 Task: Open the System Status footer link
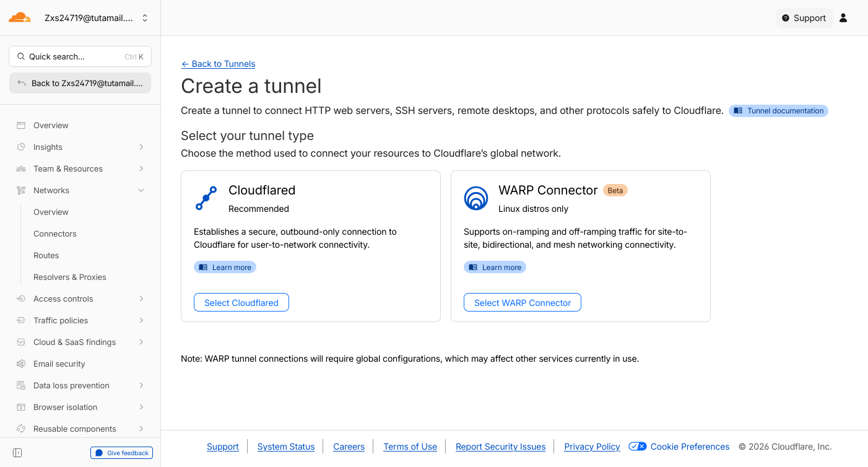point(286,447)
